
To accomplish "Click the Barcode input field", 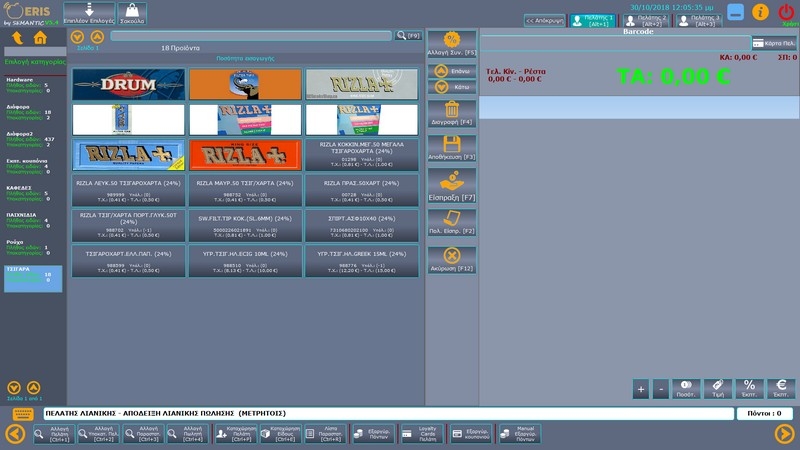I will 615,43.
